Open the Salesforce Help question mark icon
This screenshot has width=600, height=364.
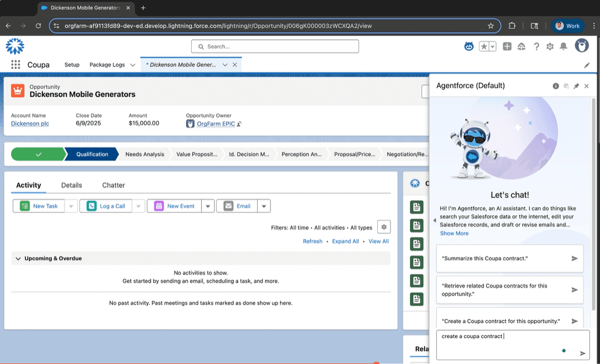point(537,47)
